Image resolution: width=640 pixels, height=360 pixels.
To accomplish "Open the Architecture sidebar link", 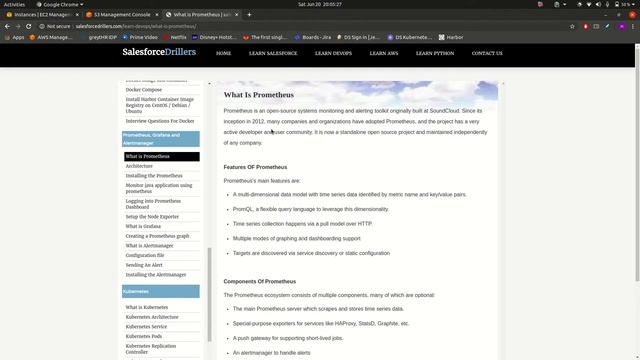I will tap(139, 166).
